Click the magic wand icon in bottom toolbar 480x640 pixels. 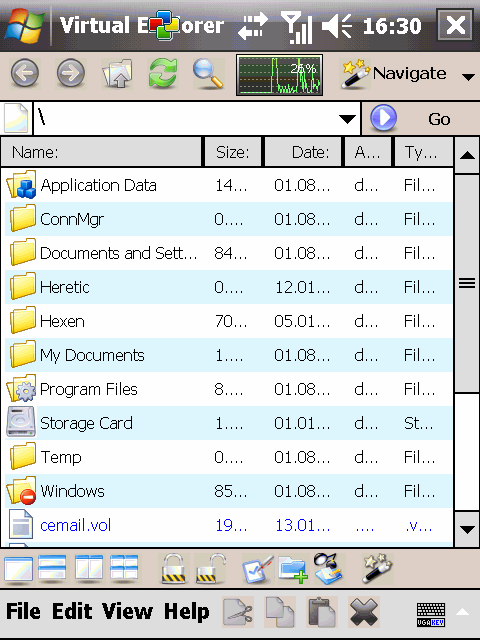tap(378, 568)
